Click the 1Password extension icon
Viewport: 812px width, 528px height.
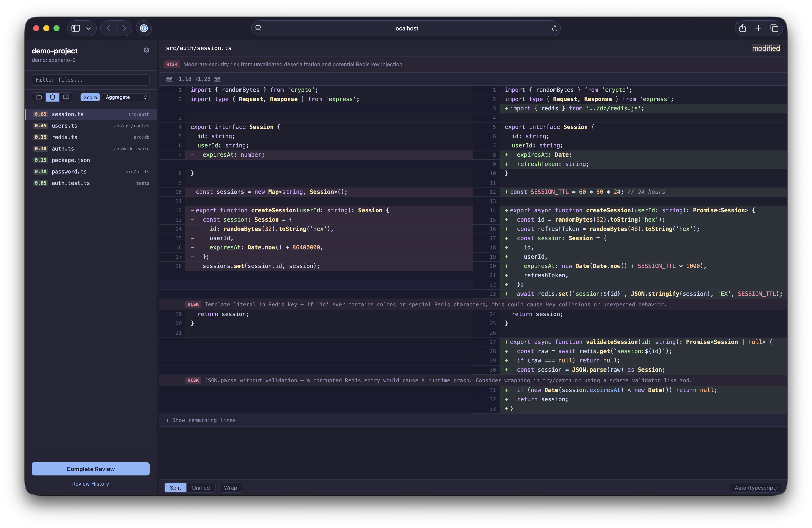click(144, 28)
